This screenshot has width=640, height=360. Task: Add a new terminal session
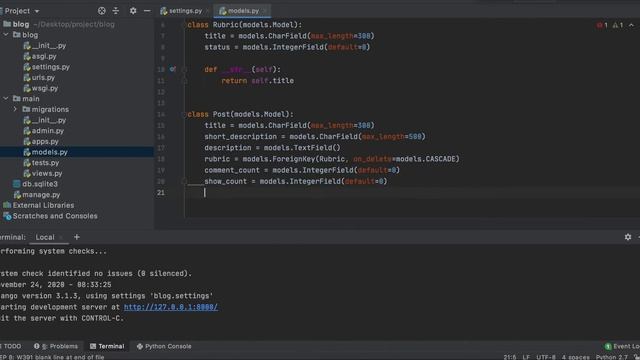click(x=77, y=237)
